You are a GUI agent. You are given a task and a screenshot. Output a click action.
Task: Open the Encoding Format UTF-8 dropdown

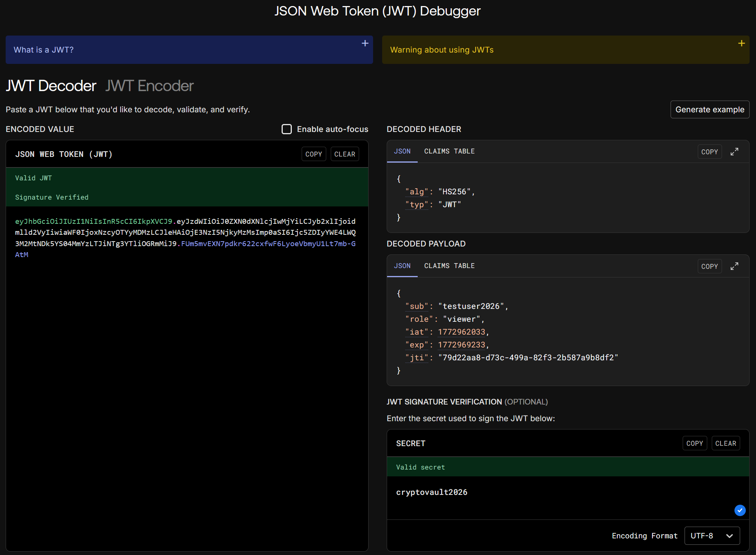(x=712, y=535)
